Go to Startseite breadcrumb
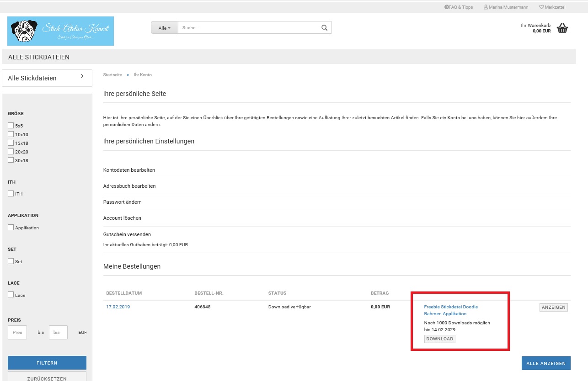This screenshot has height=381, width=588. (112, 75)
